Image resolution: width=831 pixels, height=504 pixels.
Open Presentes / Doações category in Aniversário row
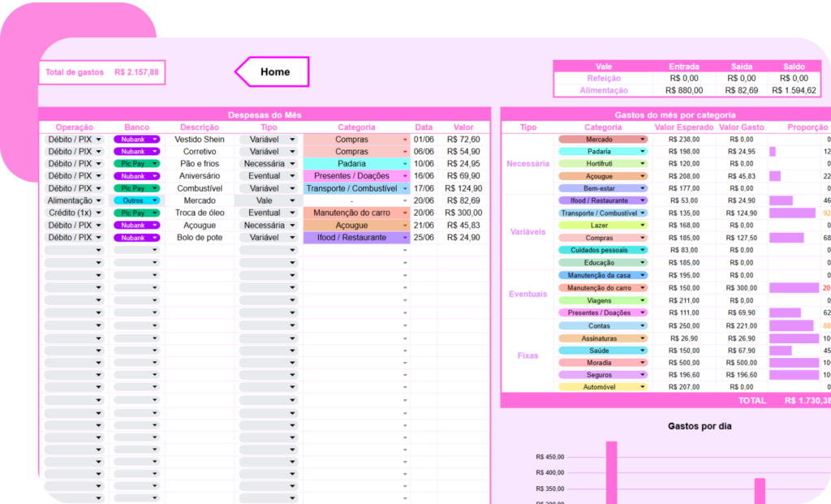pos(356,176)
